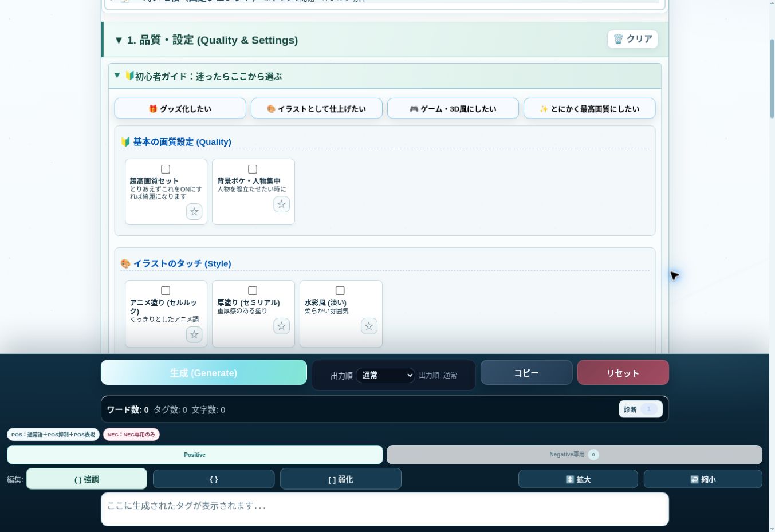
Task: Click the コピー button
Action: (526, 372)
